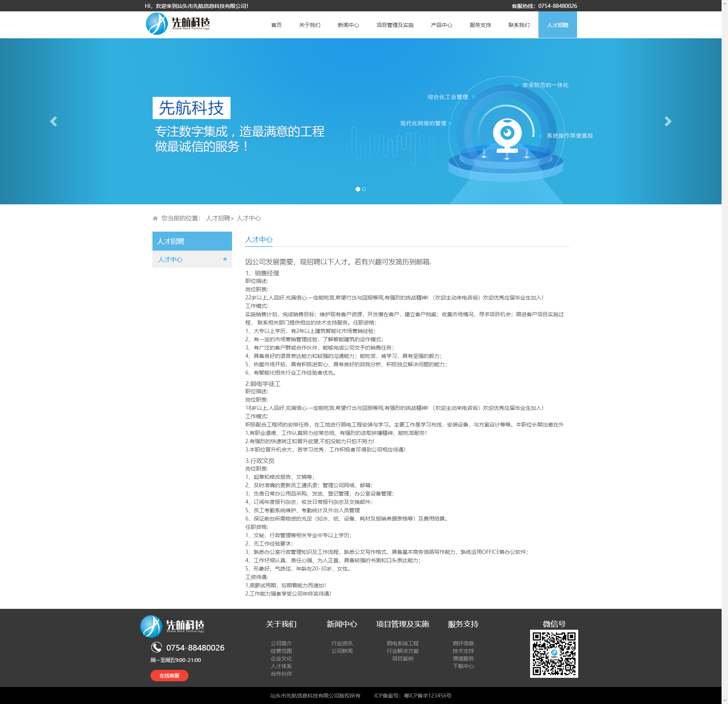Click the breadcrumb home icon
This screenshot has height=704, width=728.
[x=155, y=218]
